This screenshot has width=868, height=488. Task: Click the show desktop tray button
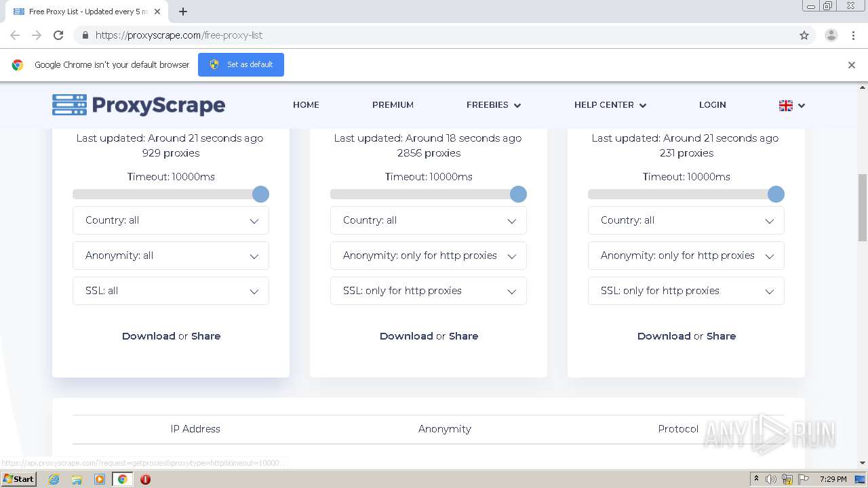point(861,479)
